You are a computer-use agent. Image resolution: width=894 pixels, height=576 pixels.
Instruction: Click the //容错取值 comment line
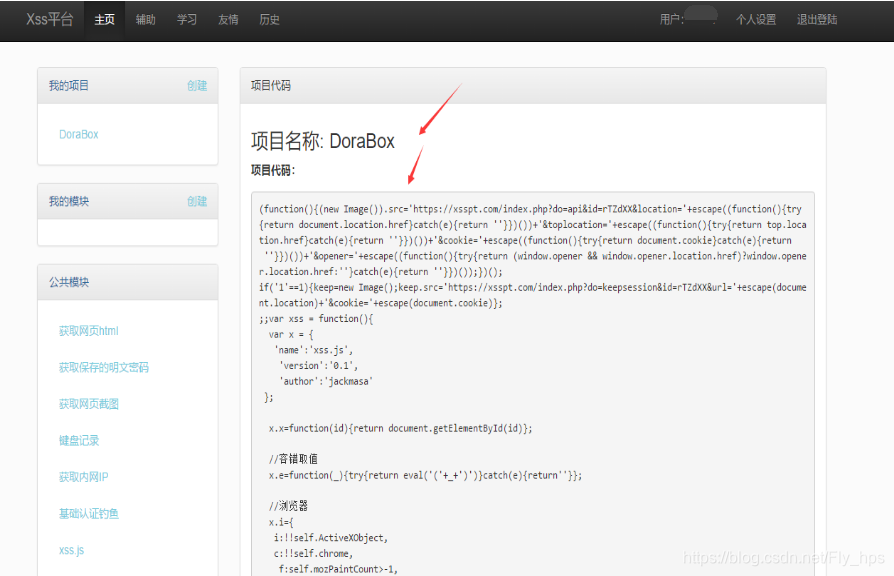[293, 459]
